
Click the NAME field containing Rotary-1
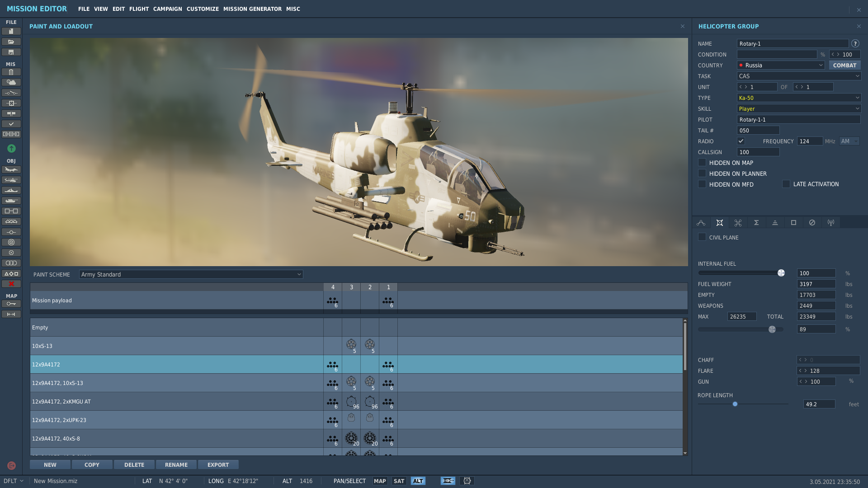[x=793, y=43]
